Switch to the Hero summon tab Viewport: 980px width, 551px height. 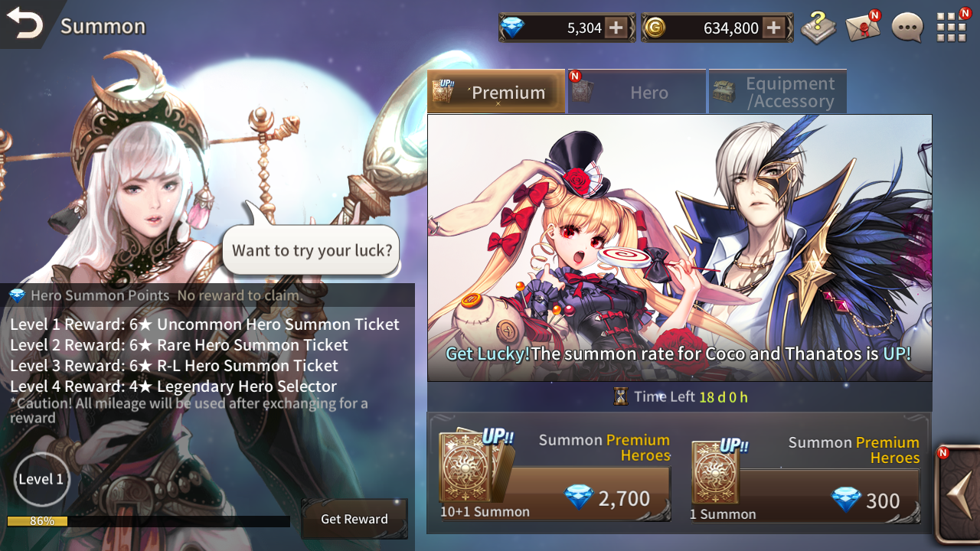pyautogui.click(x=636, y=92)
